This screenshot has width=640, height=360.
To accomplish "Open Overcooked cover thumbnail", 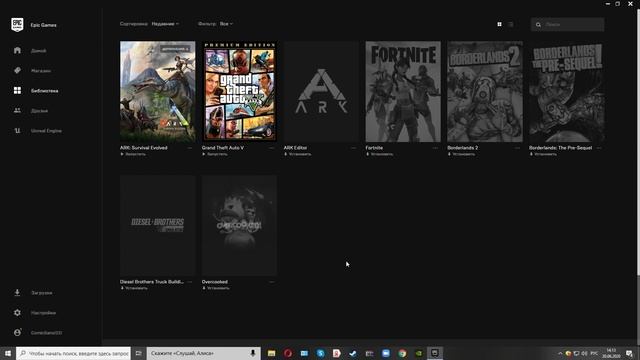I will [239, 225].
